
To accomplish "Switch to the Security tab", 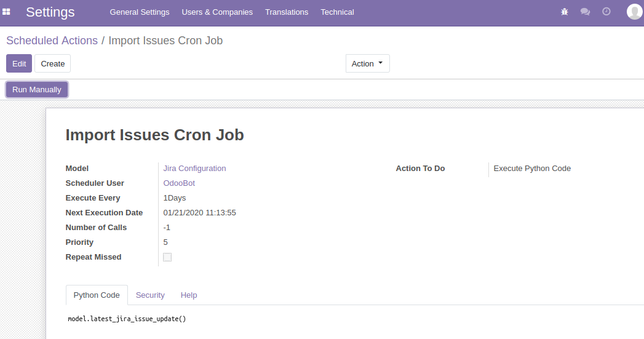I will click(150, 295).
